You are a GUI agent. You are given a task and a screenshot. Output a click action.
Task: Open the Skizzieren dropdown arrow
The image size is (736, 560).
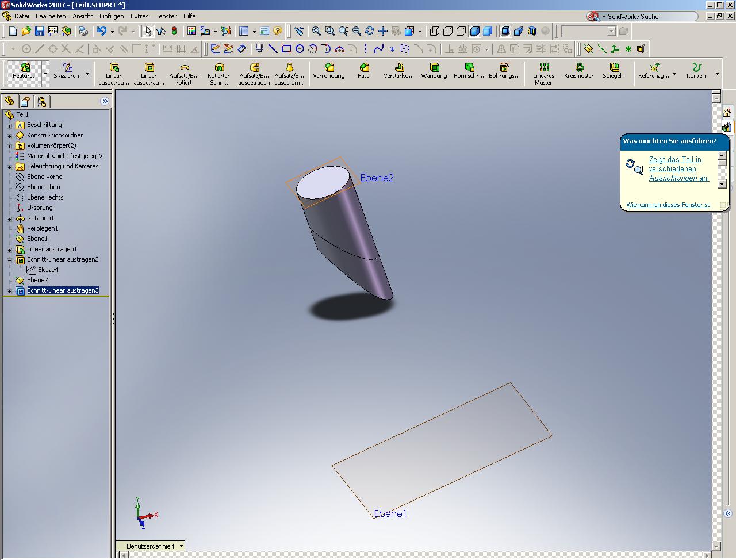pyautogui.click(x=87, y=74)
